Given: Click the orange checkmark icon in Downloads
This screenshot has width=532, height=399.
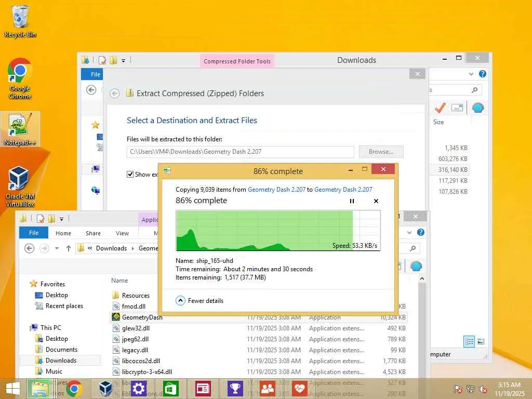Looking at the screenshot, I should [x=440, y=108].
